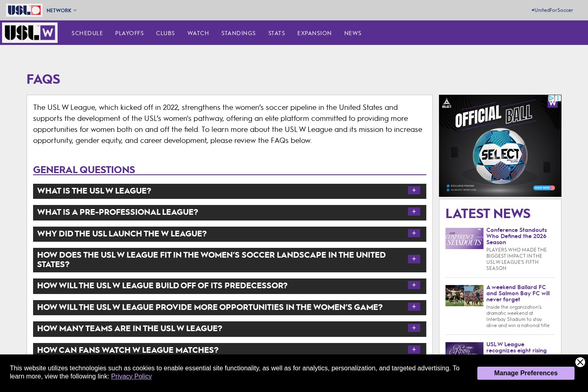This screenshot has height=392, width=588.
Task: Click the Manage Preferences button
Action: (526, 373)
